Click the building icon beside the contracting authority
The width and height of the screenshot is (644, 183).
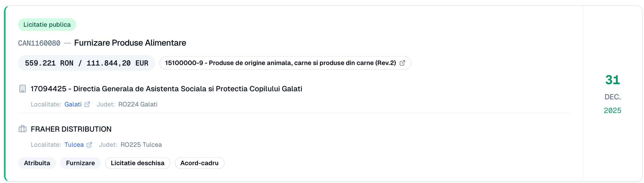(23, 89)
